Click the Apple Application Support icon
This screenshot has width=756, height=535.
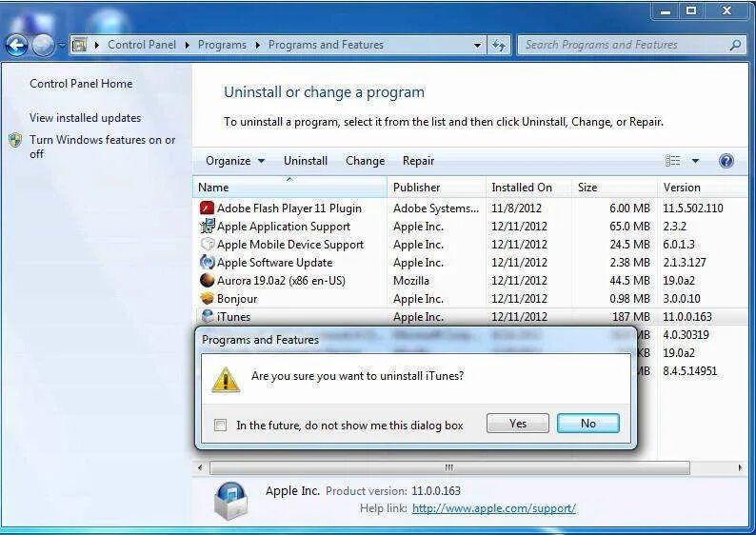[207, 226]
